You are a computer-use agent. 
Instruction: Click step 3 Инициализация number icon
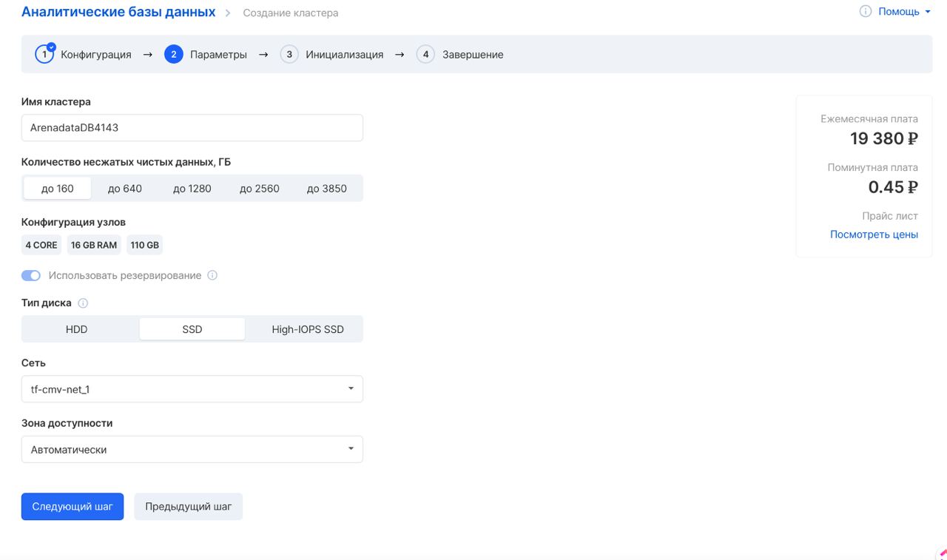289,55
